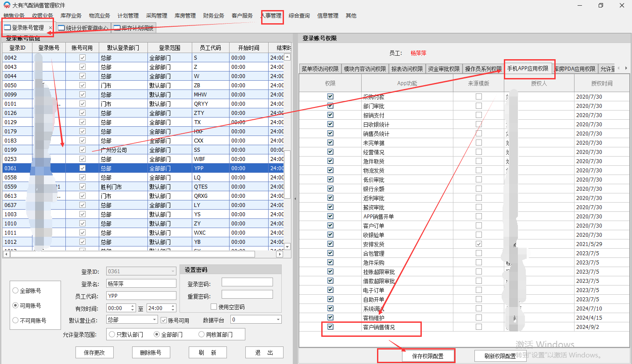Select 同核算部门 radio option
Screen dimensions: 632x364
tap(202, 334)
